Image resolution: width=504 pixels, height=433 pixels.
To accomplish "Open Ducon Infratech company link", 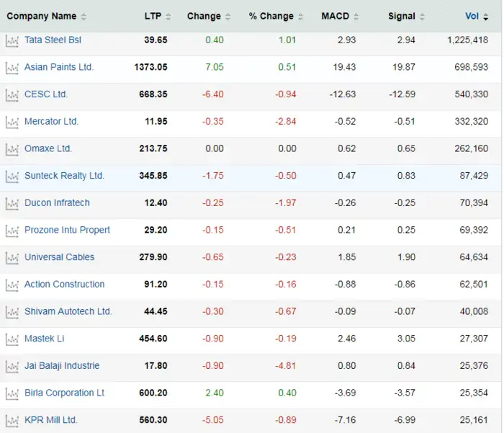I will point(57,203).
